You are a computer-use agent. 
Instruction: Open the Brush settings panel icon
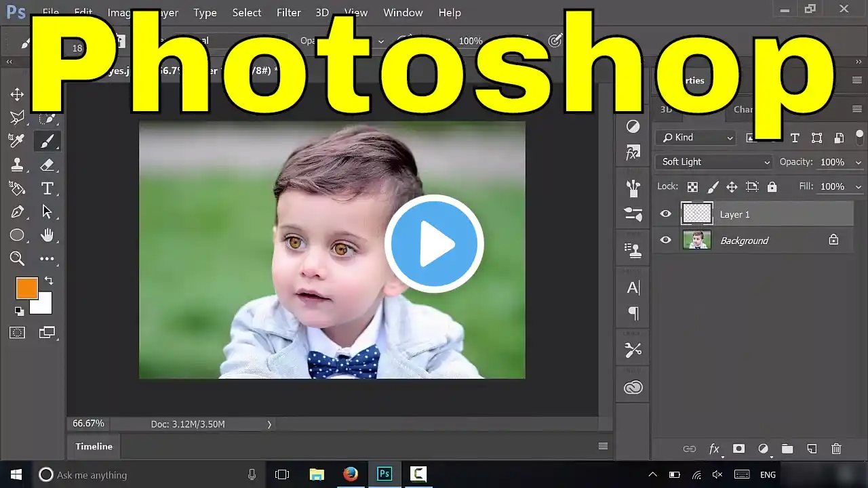coord(633,214)
